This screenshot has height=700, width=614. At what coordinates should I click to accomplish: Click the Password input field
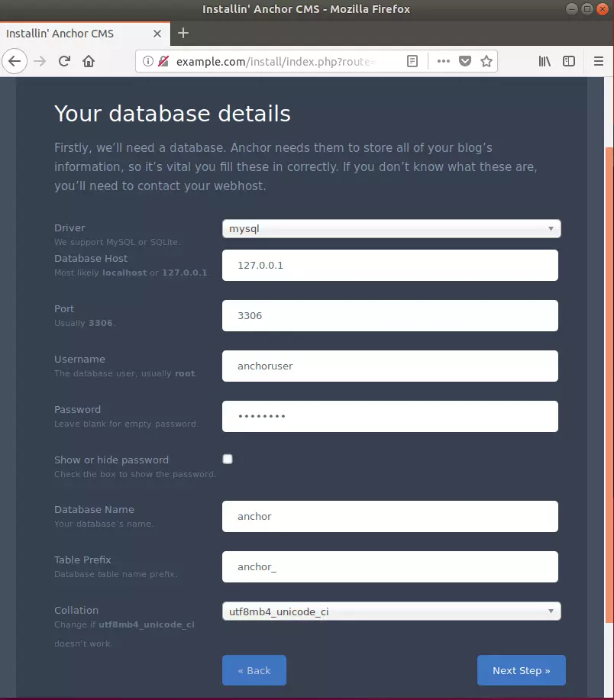pyautogui.click(x=389, y=416)
